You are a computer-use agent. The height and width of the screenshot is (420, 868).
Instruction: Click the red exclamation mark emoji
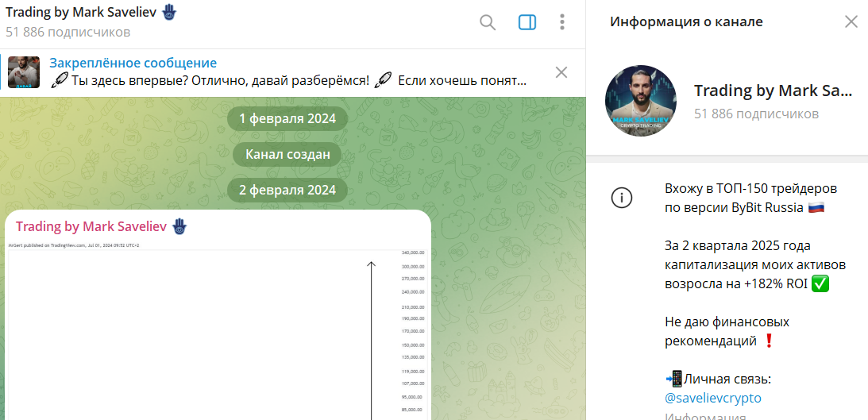click(x=768, y=341)
